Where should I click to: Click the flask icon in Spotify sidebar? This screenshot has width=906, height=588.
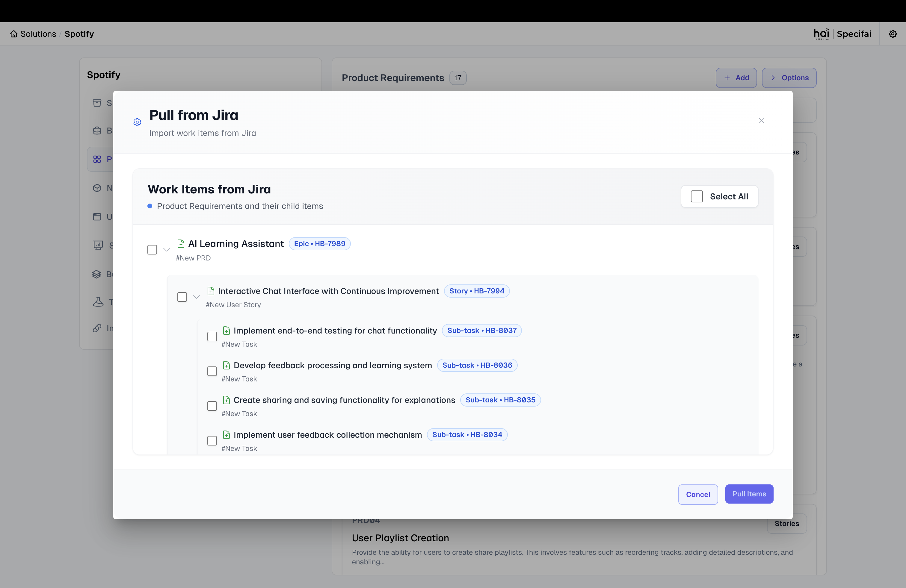pyautogui.click(x=98, y=301)
